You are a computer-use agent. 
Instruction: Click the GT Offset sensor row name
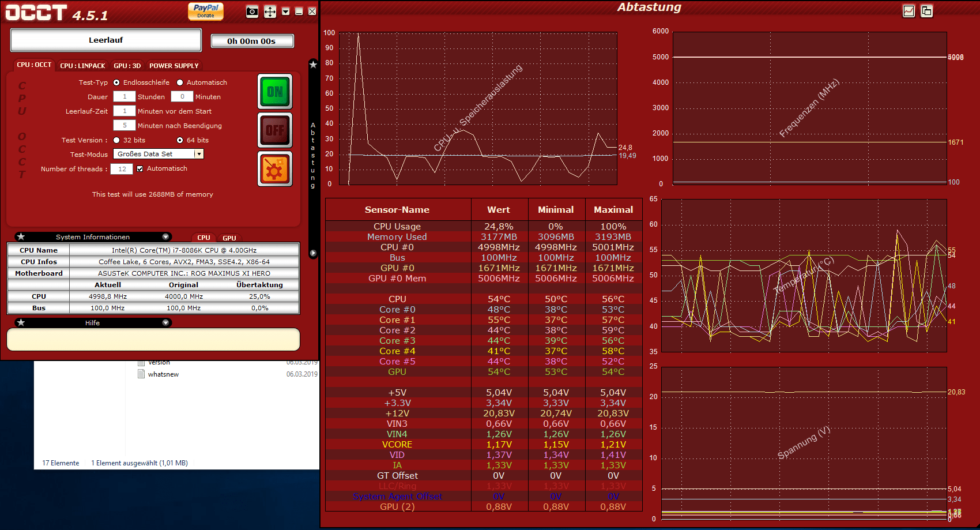click(397, 476)
